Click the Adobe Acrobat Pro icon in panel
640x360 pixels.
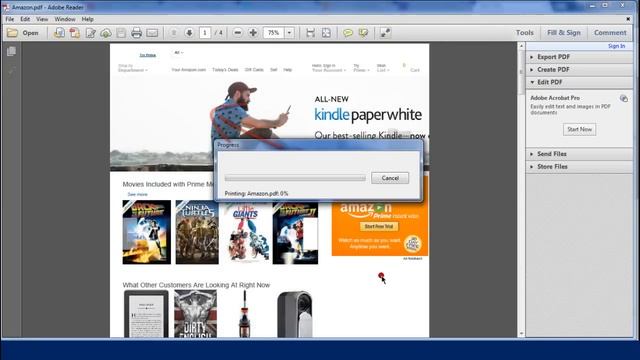(x=623, y=98)
